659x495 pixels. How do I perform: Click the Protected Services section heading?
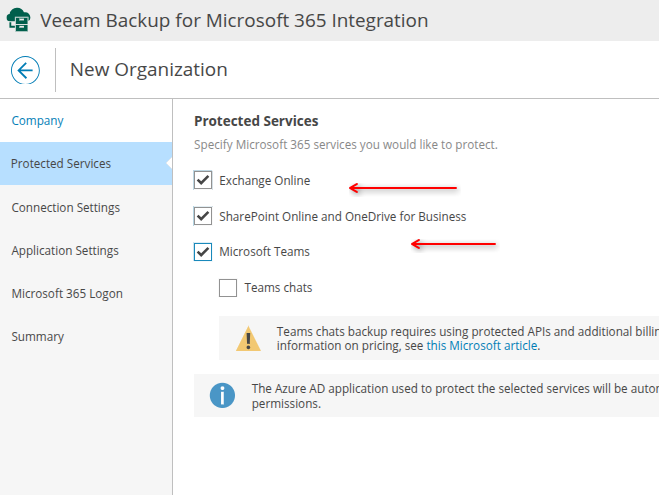[256, 121]
